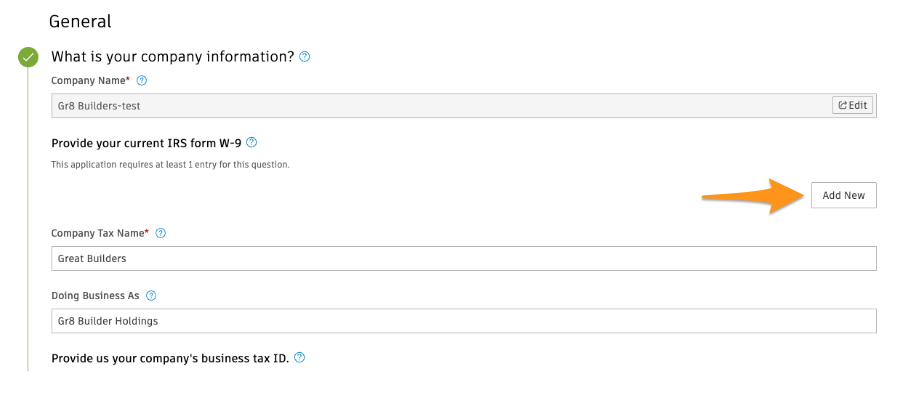Click the General section heading
The image size is (911, 394).
80,22
